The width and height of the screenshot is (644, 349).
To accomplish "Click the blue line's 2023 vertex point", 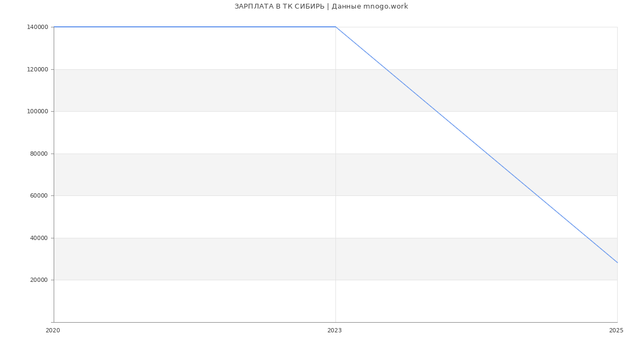I will [335, 27].
